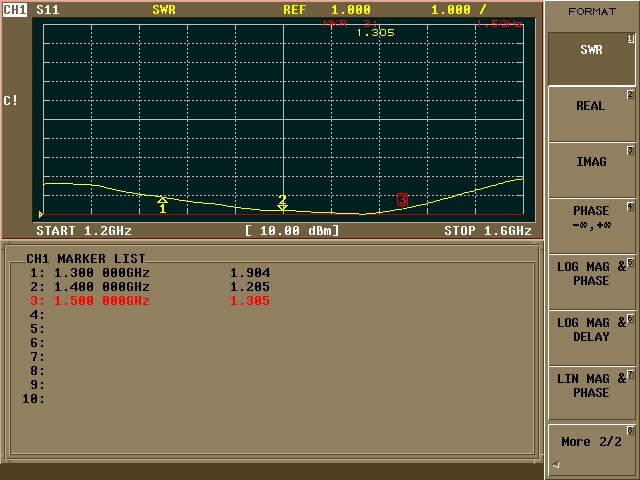Click empty marker slot 4:
The width and height of the screenshot is (640, 480).
coord(37,315)
